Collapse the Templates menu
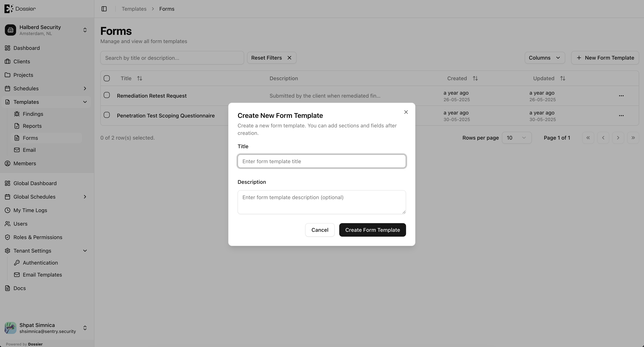Viewport: 644px width, 347px height. point(46,102)
